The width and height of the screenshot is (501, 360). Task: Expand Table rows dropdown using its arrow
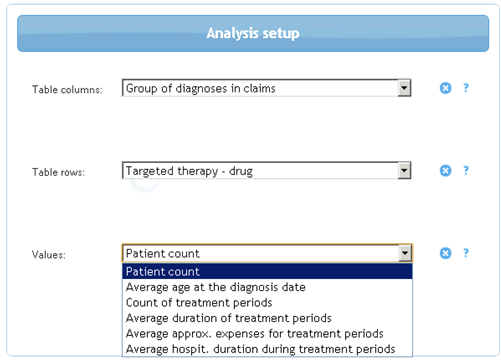click(x=404, y=171)
